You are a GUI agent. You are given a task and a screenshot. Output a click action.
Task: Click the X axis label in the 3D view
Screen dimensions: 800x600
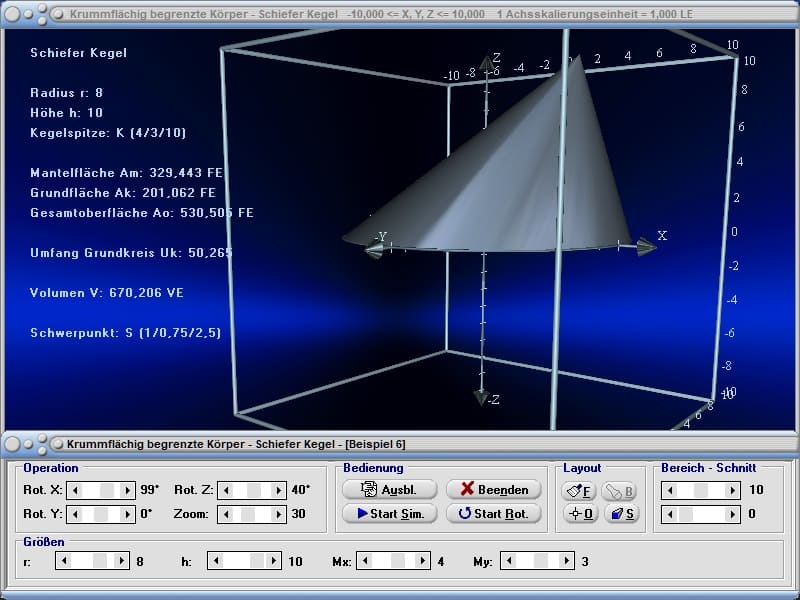[662, 235]
